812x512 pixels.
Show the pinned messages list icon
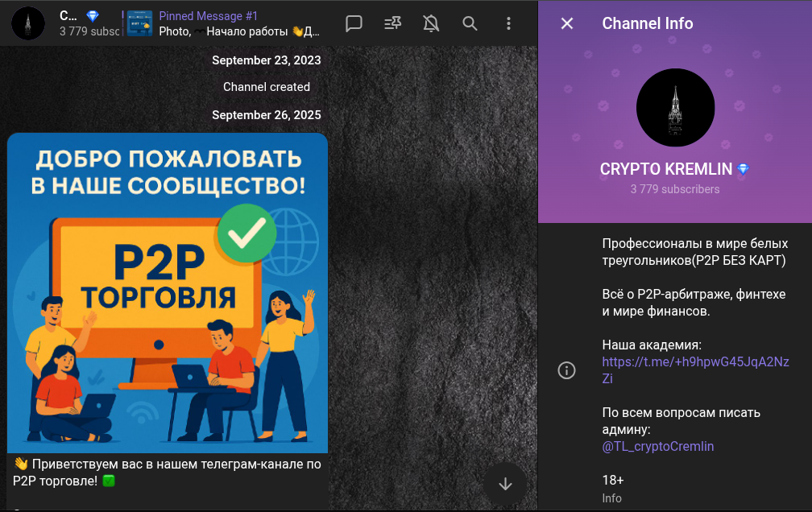click(393, 23)
